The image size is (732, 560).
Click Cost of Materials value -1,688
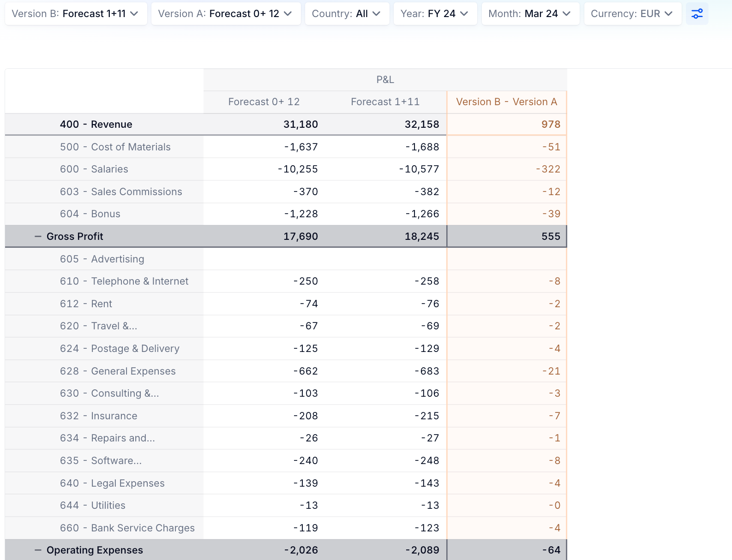click(422, 147)
